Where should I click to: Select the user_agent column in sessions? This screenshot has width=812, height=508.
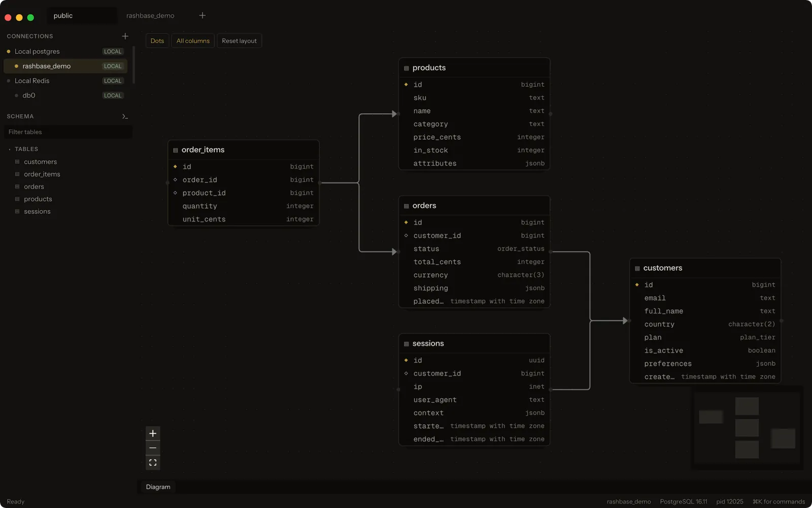(475, 400)
